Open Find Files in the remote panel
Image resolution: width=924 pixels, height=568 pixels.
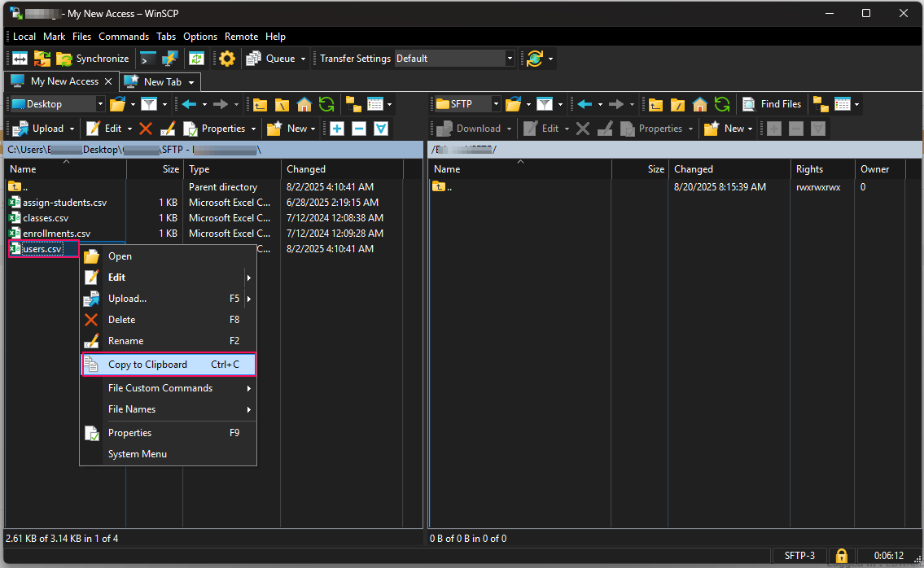pos(771,103)
